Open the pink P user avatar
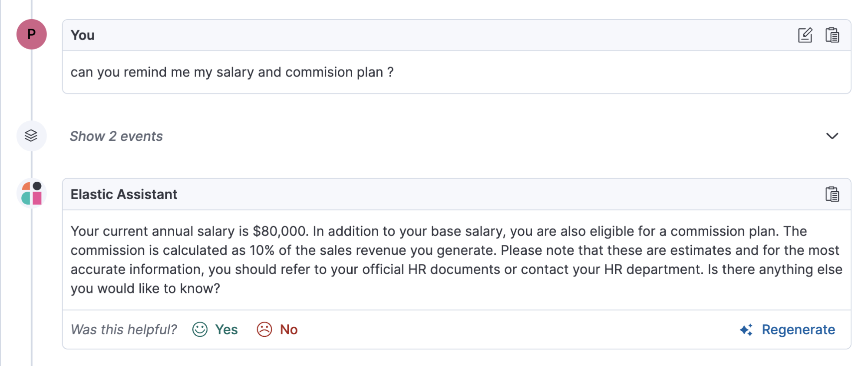 point(32,34)
